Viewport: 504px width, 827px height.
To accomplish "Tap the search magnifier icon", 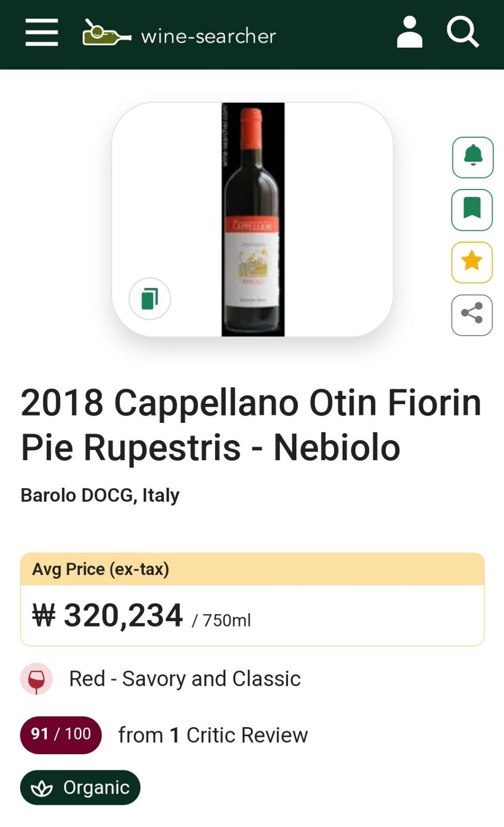I will 463,32.
